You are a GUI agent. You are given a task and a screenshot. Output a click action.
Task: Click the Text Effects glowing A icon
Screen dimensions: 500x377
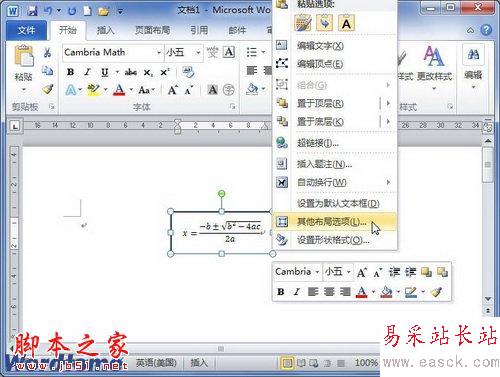pos(71,90)
